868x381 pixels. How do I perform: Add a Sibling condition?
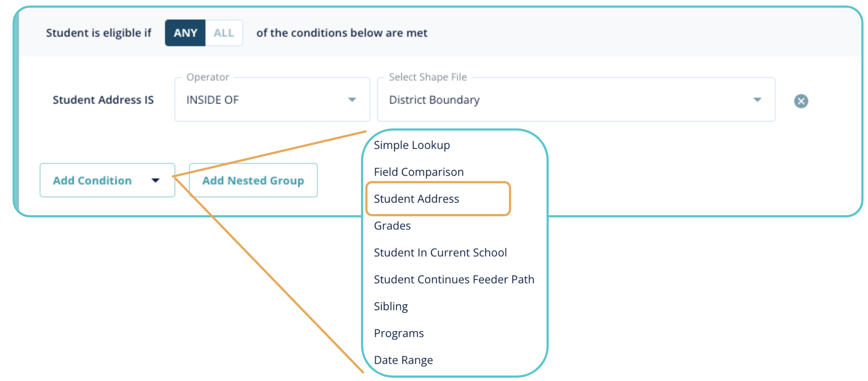391,306
